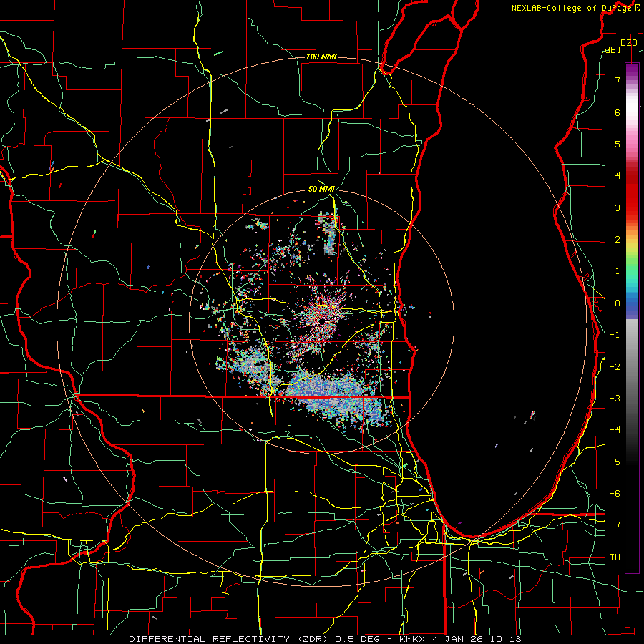The image size is (644, 644).
Task: Click the TH label on the color scale
Action: tap(615, 557)
